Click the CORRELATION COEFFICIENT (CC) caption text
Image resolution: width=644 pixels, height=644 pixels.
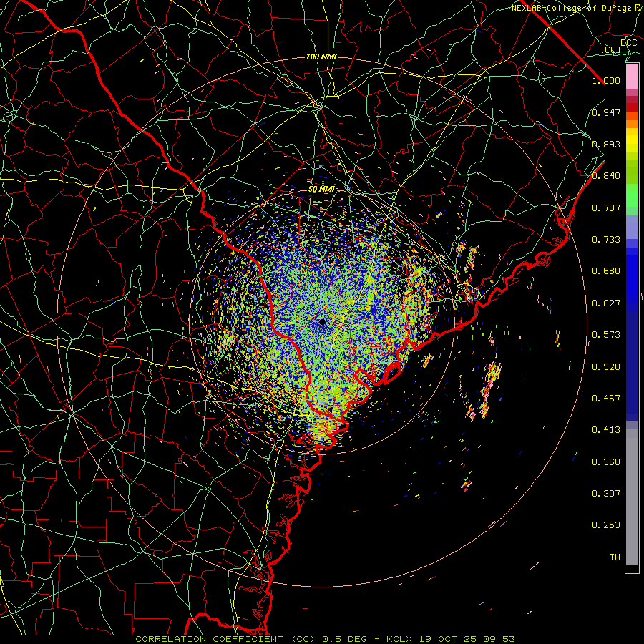tap(225, 639)
